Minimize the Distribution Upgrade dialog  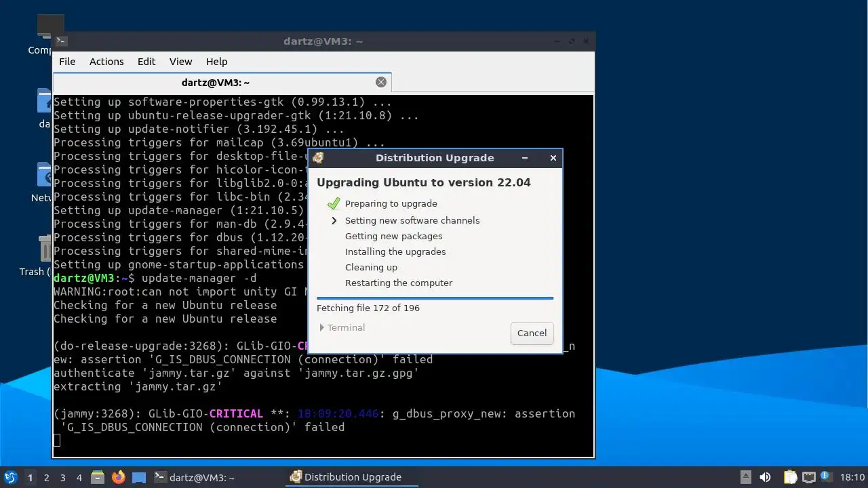click(x=525, y=158)
